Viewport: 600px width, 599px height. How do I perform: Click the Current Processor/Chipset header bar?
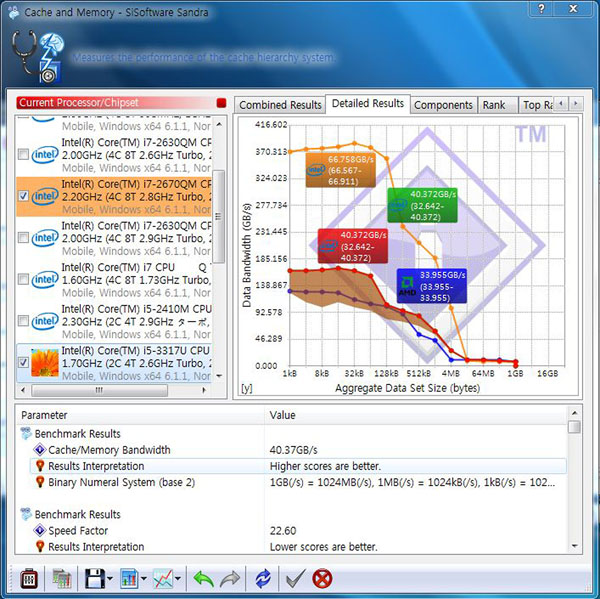click(x=116, y=103)
